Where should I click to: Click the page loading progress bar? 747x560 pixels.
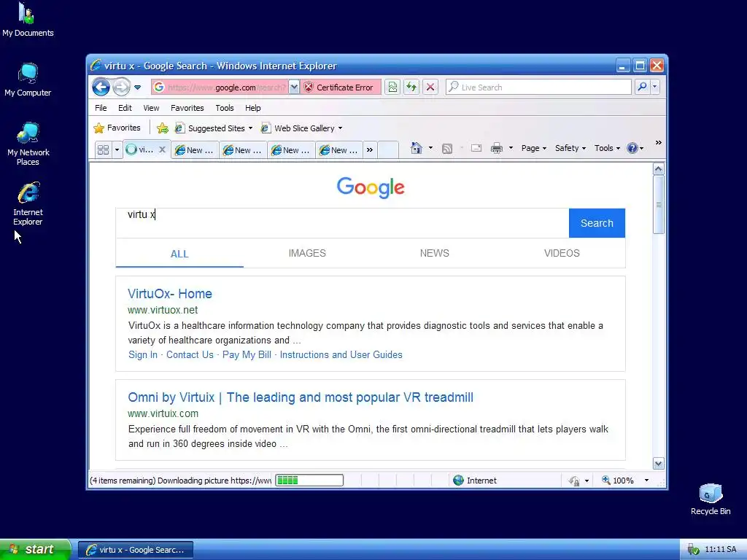(x=309, y=480)
